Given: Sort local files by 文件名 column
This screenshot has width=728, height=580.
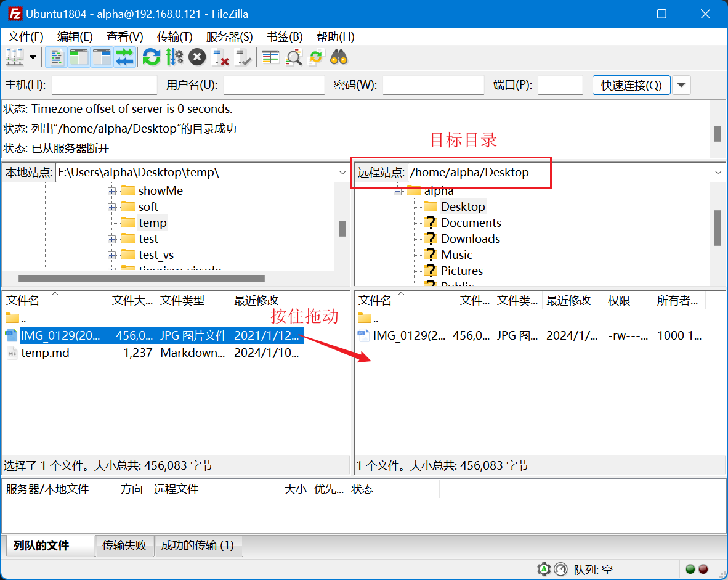Looking at the screenshot, I should tap(55, 301).
